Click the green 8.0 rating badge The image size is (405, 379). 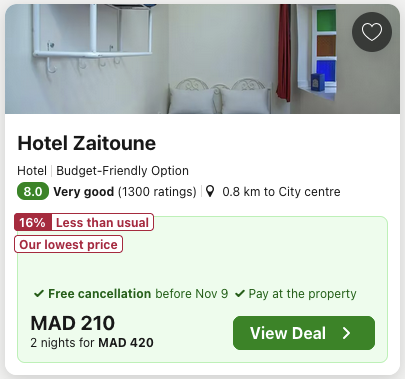click(33, 192)
